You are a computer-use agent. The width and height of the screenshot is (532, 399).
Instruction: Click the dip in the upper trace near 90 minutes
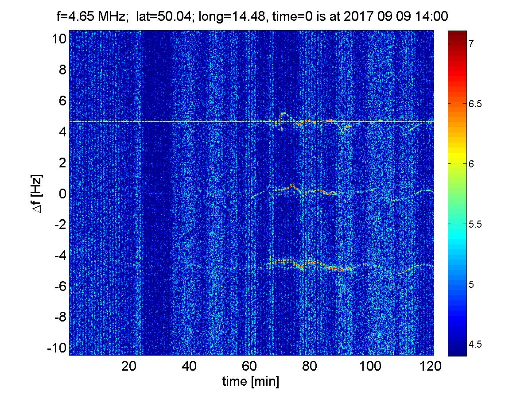click(342, 131)
